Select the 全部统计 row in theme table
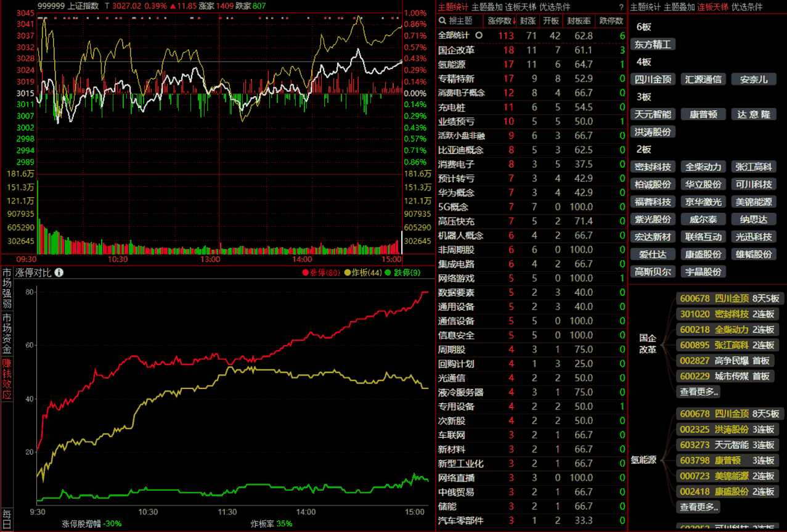Image resolution: width=787 pixels, height=532 pixels. (x=532, y=36)
